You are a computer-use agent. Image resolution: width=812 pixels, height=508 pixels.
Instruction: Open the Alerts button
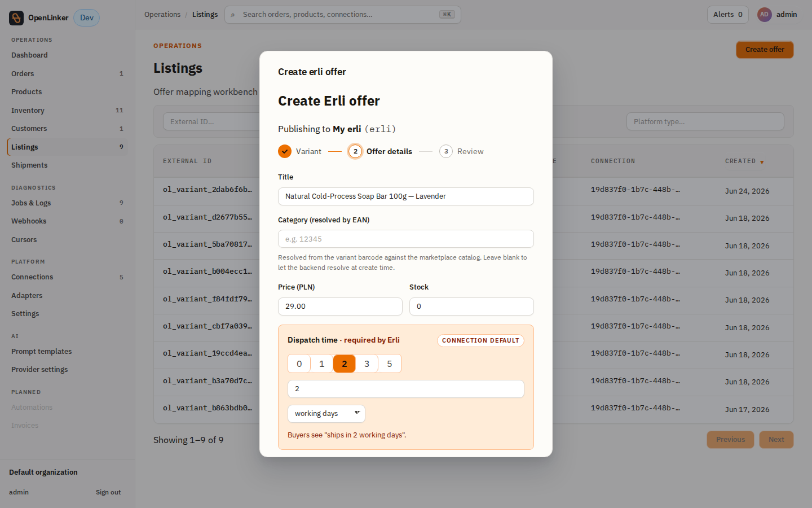coord(728,15)
